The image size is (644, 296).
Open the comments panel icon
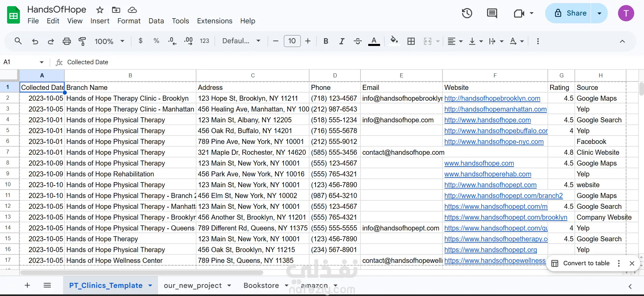tap(492, 13)
